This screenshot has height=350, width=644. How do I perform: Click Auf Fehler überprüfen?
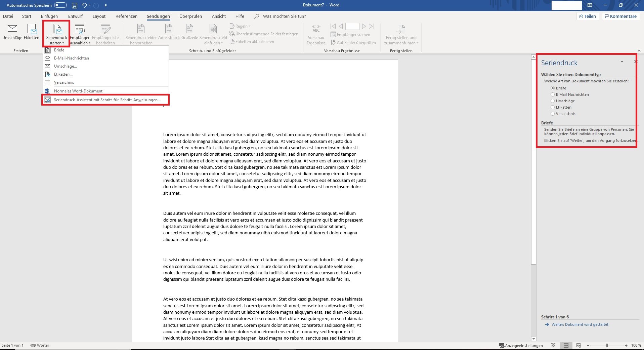pyautogui.click(x=353, y=43)
